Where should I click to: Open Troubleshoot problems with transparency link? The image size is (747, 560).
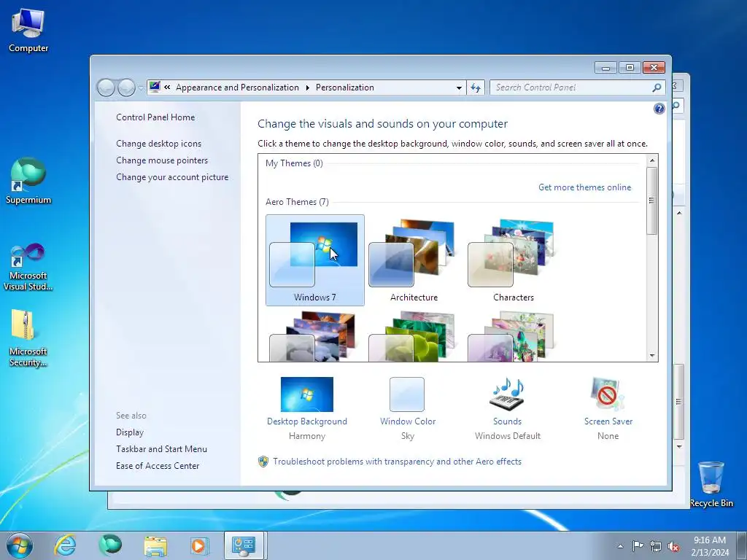[x=397, y=462]
